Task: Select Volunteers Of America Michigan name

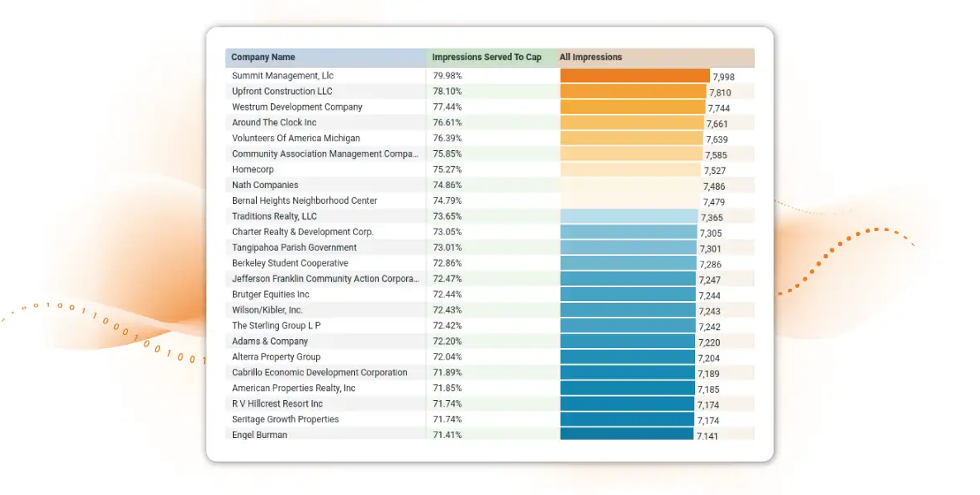Action: (296, 138)
